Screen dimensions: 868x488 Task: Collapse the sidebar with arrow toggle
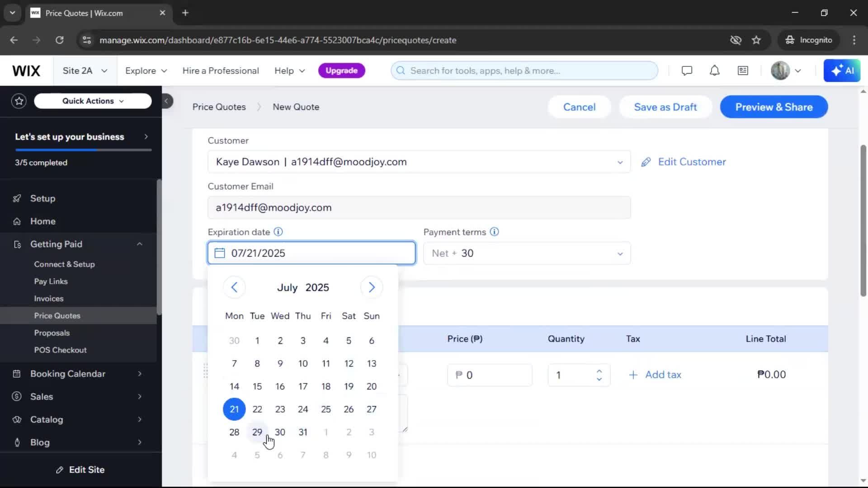(166, 101)
